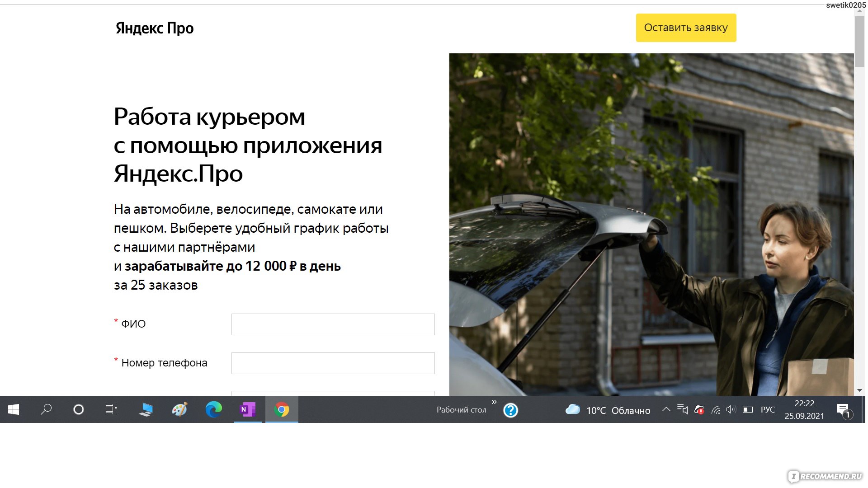Screen dimensions: 868x488
Task: Click the ФИО field label
Action: pyautogui.click(x=133, y=324)
